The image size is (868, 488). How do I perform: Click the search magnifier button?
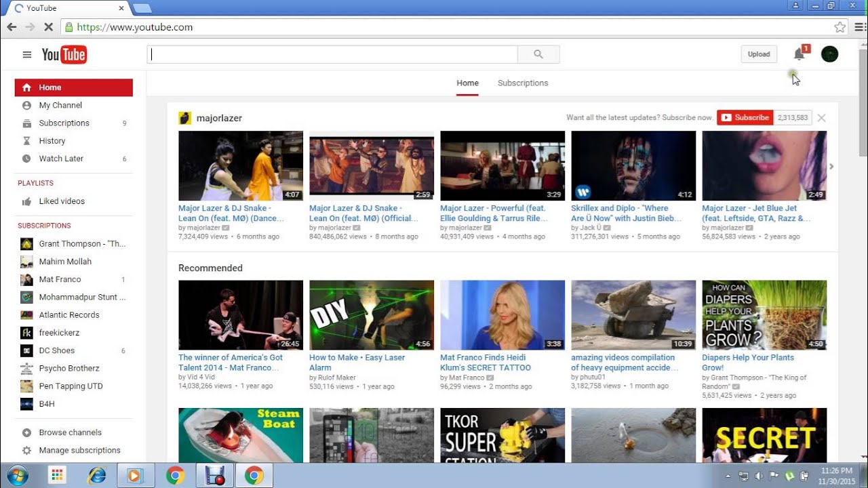point(538,54)
